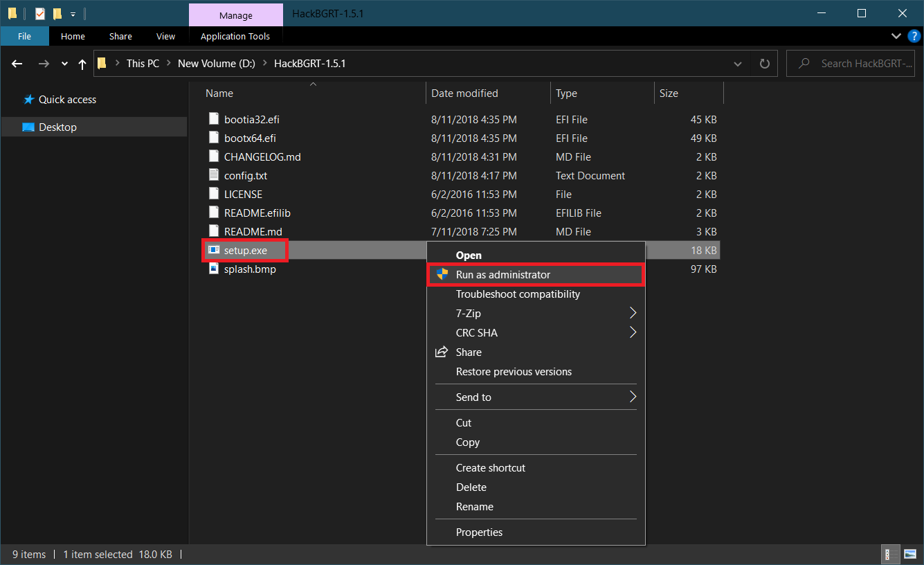The height and width of the screenshot is (565, 924).
Task: Select Quick access in navigation pane
Action: (67, 100)
